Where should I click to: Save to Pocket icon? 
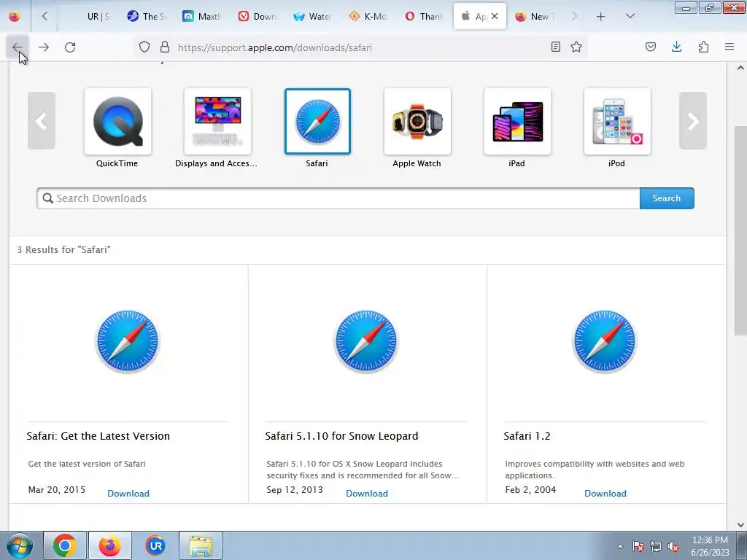point(651,47)
